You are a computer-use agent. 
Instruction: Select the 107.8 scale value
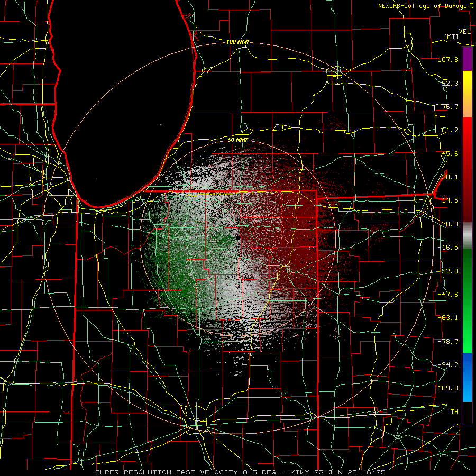click(448, 59)
